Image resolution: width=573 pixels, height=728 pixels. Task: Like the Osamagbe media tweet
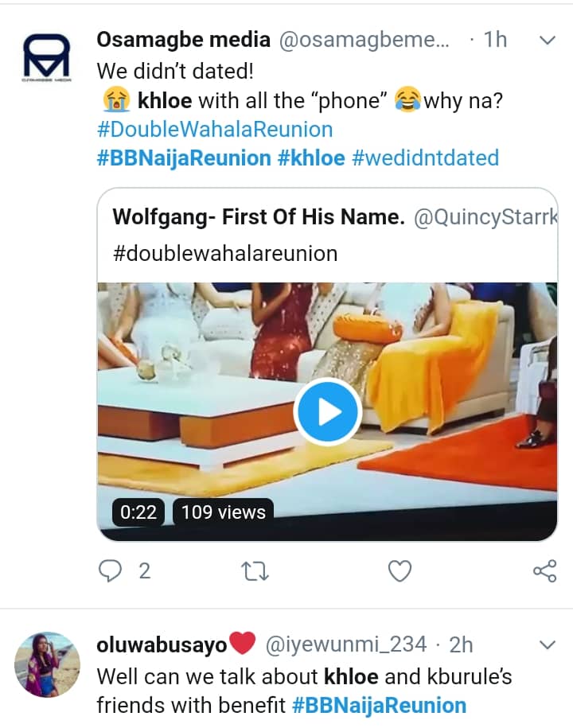click(x=400, y=570)
